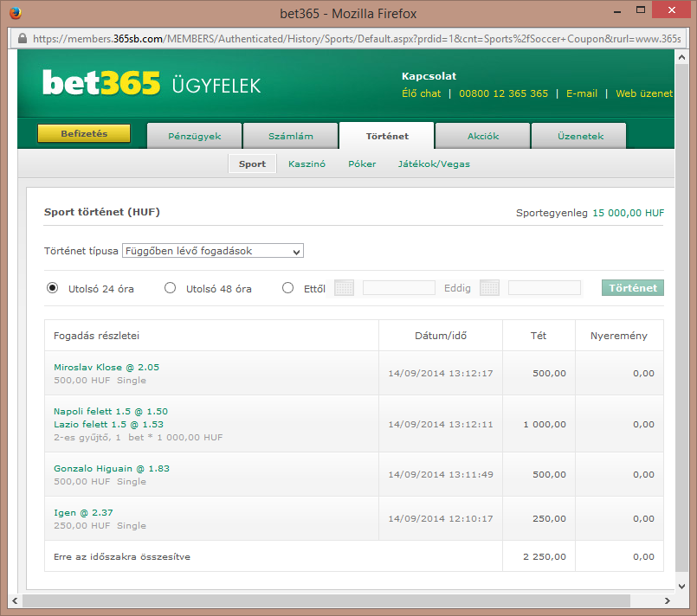Click the Dátum/idő column header

point(441,336)
